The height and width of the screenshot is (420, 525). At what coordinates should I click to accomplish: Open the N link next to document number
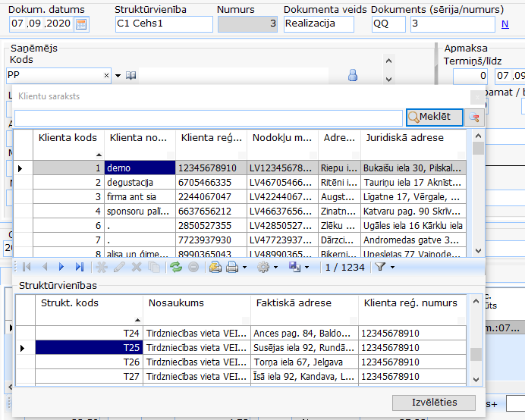(x=505, y=24)
